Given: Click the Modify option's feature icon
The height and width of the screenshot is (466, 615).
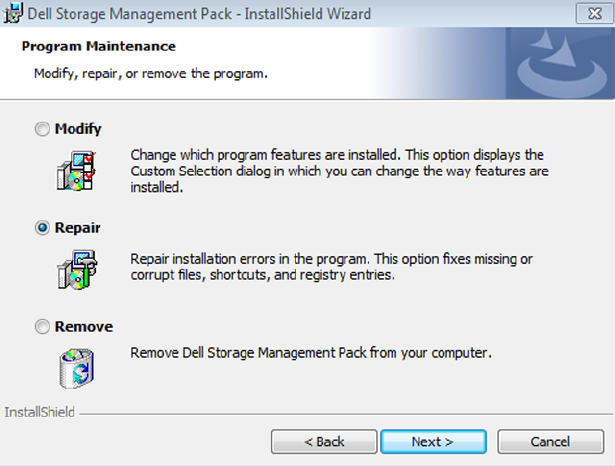Looking at the screenshot, I should tap(75, 171).
